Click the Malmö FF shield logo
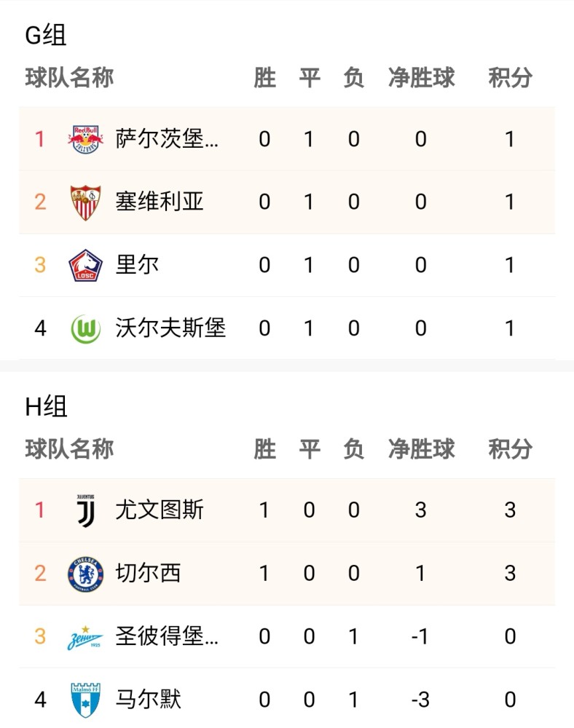574x728 pixels. (x=85, y=700)
